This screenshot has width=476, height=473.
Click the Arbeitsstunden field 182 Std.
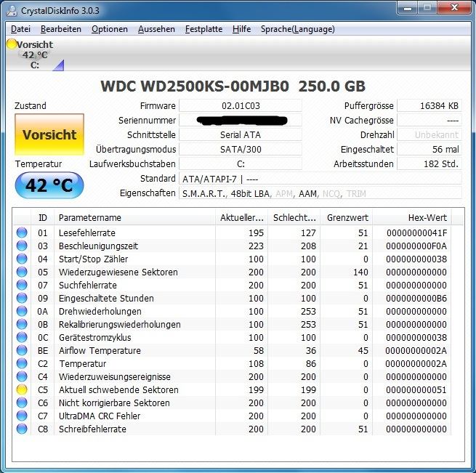[x=429, y=164]
